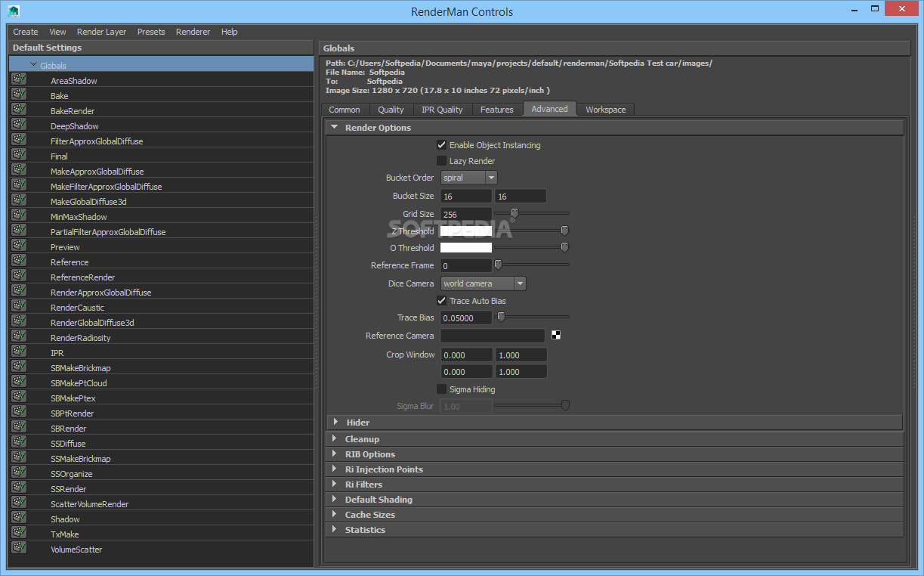The height and width of the screenshot is (576, 924).
Task: Open the Dice Camera dropdown
Action: (483, 283)
